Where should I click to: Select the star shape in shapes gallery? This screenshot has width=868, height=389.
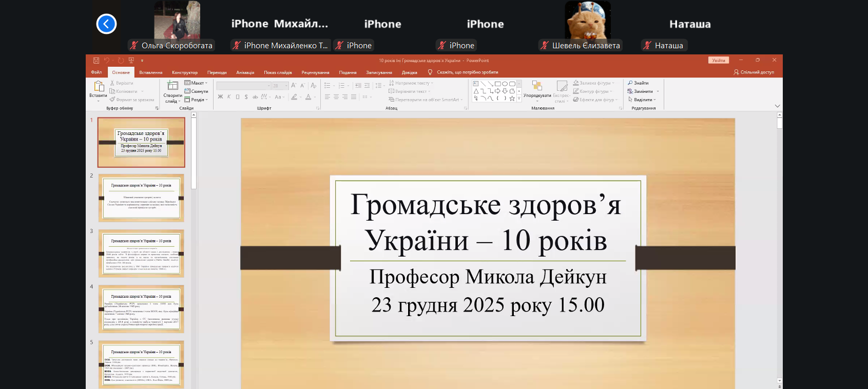[x=512, y=99]
